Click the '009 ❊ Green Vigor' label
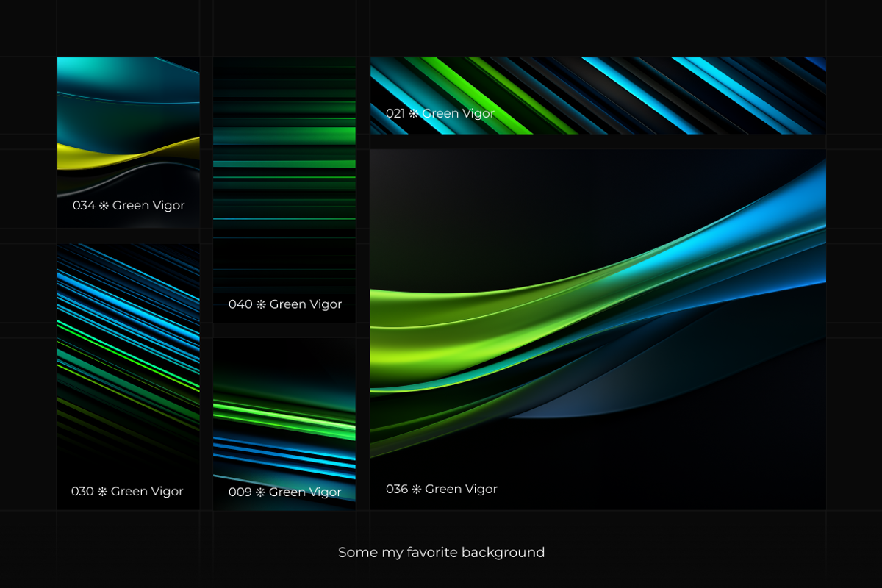Image resolution: width=882 pixels, height=588 pixels. (x=285, y=492)
